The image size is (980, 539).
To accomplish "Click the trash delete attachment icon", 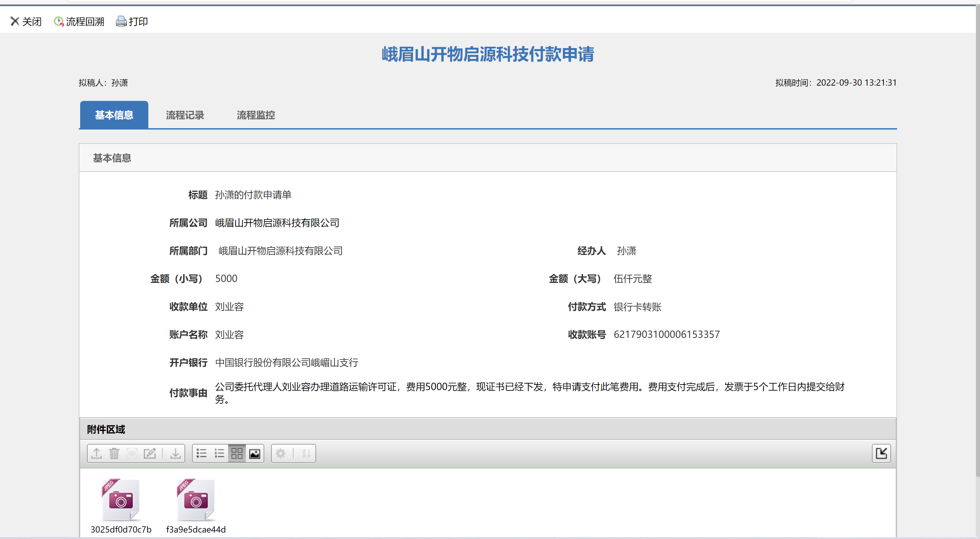I will click(114, 453).
